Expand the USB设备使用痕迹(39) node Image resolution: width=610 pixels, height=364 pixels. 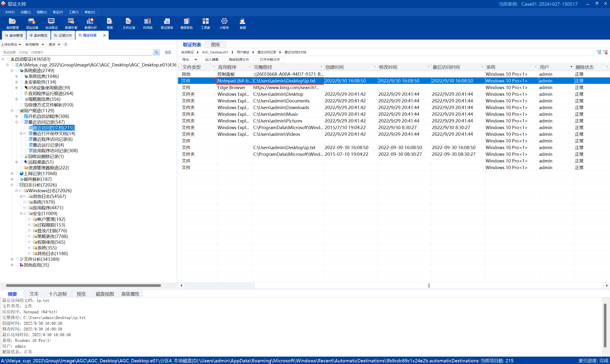click(16, 88)
